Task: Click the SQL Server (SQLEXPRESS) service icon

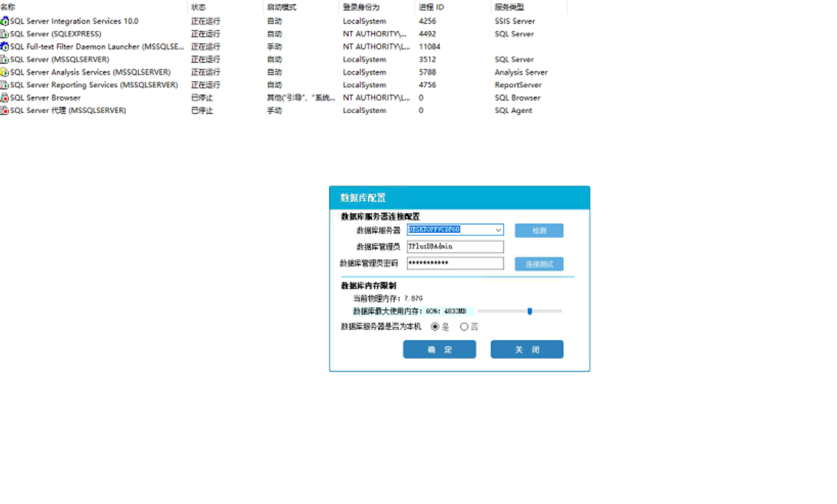Action: (4, 34)
